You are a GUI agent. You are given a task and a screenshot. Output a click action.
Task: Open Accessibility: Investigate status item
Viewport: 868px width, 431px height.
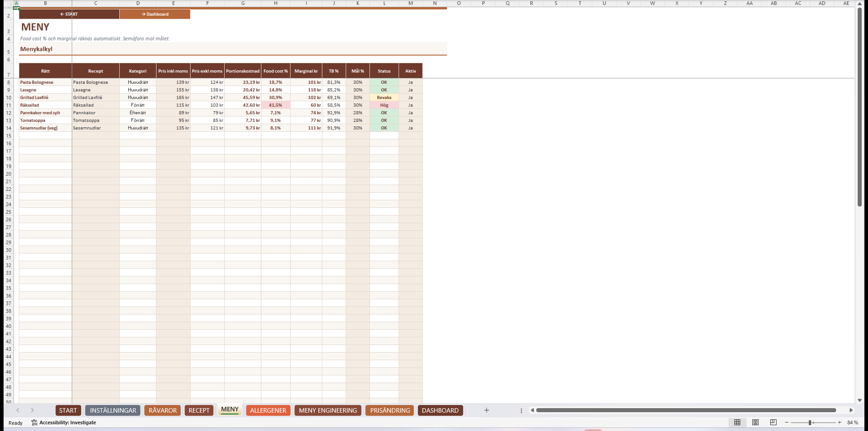tap(64, 422)
